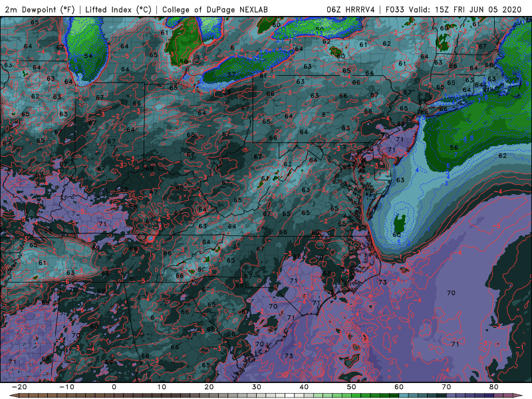Select the 'College of DuPage NEXLAB' text
The height and width of the screenshot is (399, 532).
[215, 9]
